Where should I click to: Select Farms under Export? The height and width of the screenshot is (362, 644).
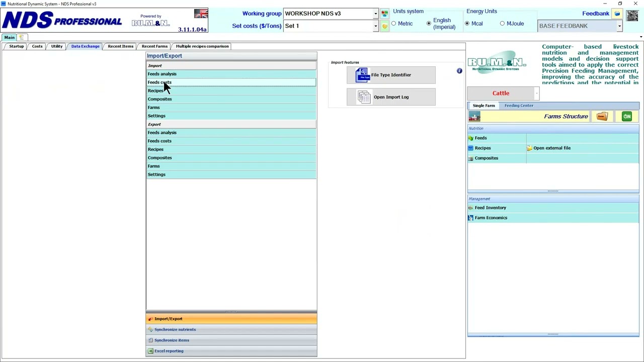tap(231, 166)
